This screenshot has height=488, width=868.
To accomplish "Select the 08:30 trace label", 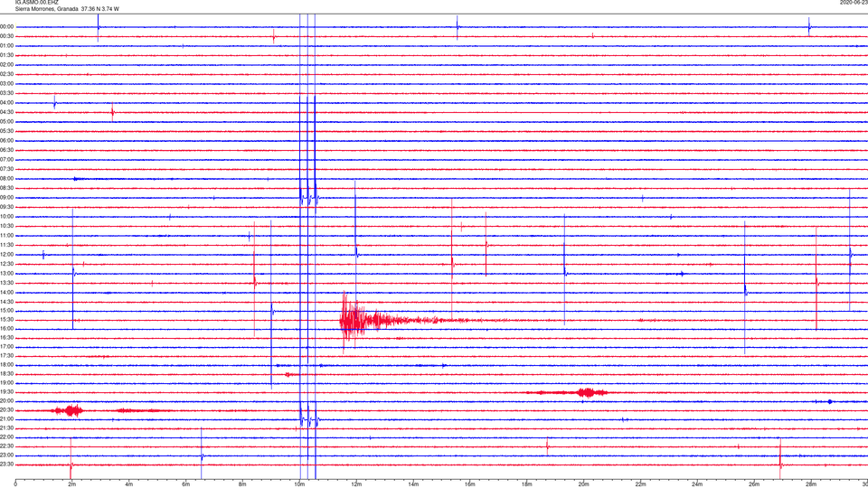I will tap(6, 188).
